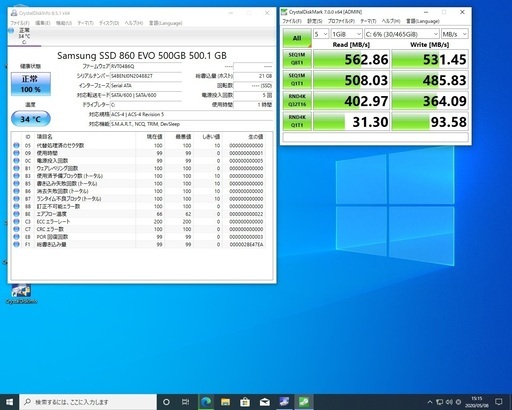Click RND4K Q1T1 read value 31.30
Screen dimensions: 512x410
[x=351, y=121]
